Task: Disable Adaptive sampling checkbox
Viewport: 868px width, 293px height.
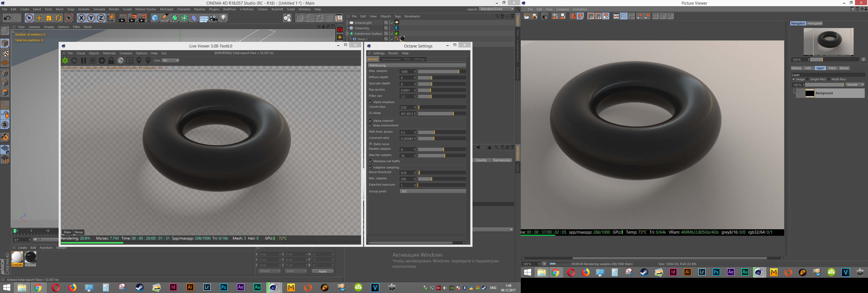Action: pyautogui.click(x=371, y=167)
